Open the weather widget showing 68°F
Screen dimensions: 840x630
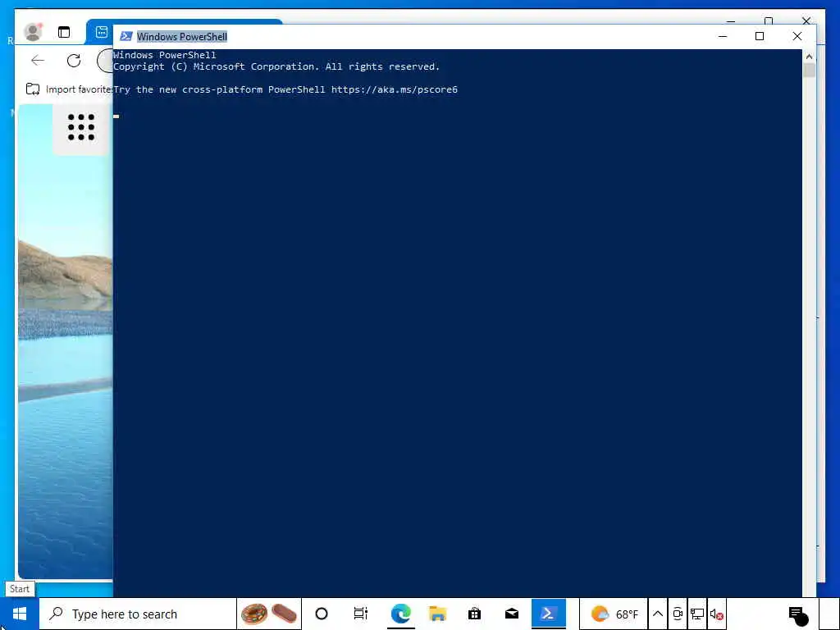(614, 614)
